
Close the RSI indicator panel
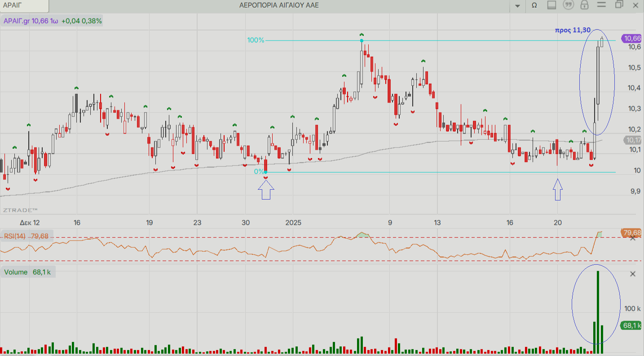pyautogui.click(x=633, y=237)
